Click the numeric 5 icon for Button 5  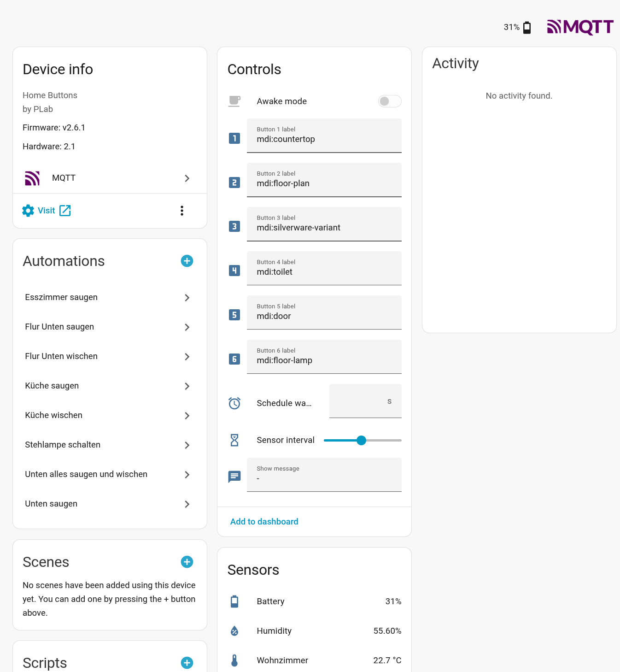234,315
